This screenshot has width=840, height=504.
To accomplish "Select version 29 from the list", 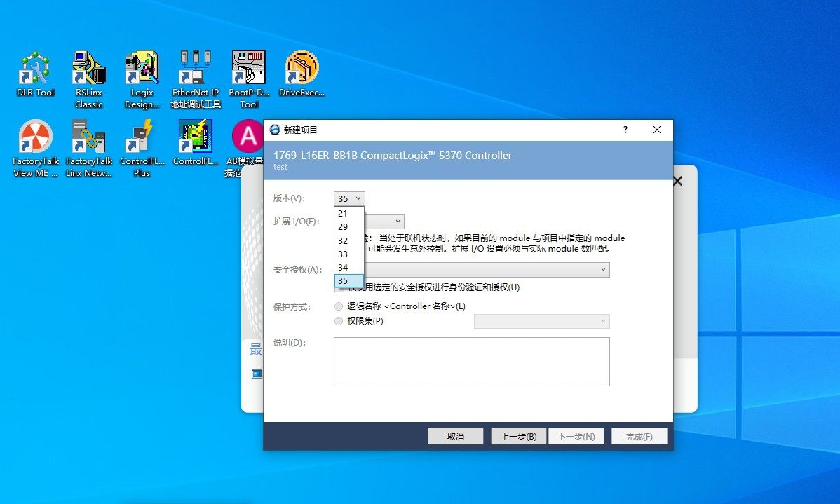I will [348, 226].
